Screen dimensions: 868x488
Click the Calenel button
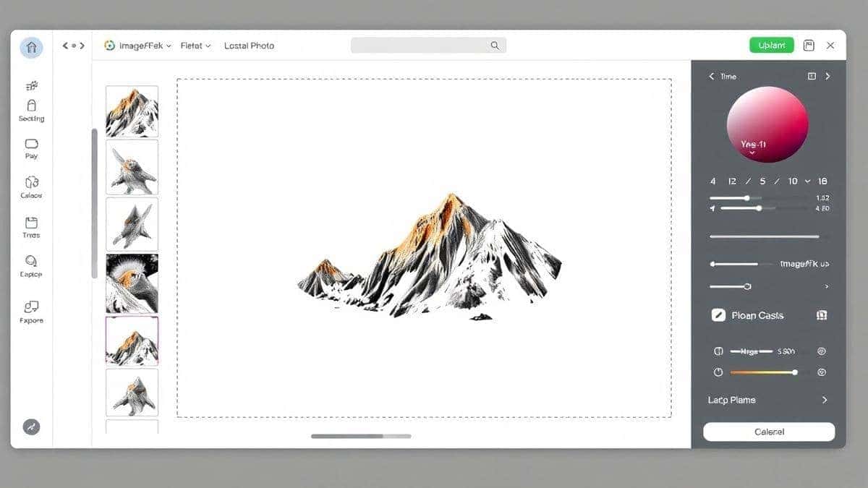coord(769,432)
